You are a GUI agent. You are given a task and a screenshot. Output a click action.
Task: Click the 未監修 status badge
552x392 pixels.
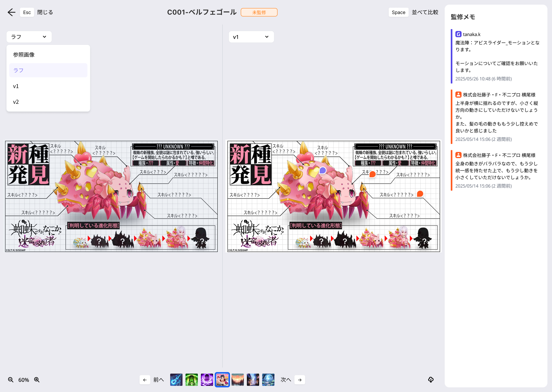tap(259, 12)
